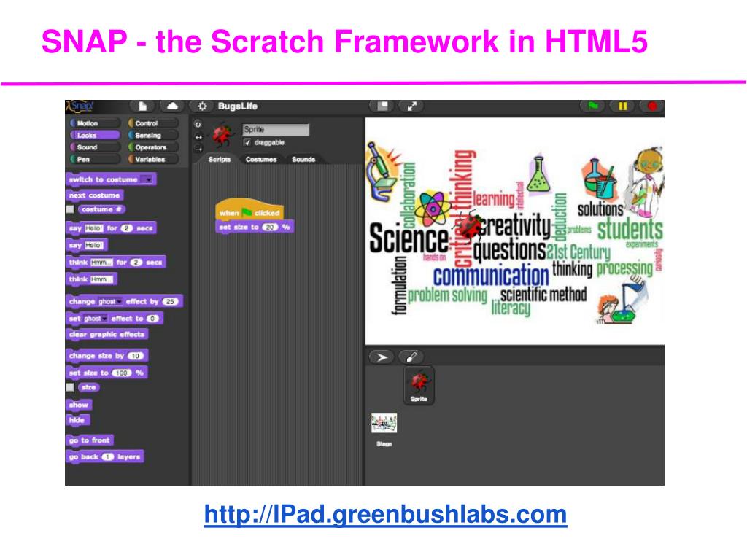747x560 pixels.
Task: Click the change size by 10 block
Action: tap(107, 356)
